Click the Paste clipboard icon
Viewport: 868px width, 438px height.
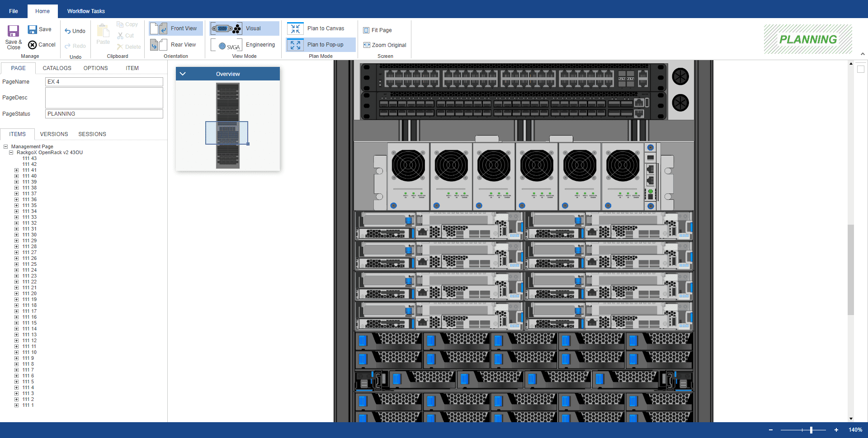(x=103, y=31)
